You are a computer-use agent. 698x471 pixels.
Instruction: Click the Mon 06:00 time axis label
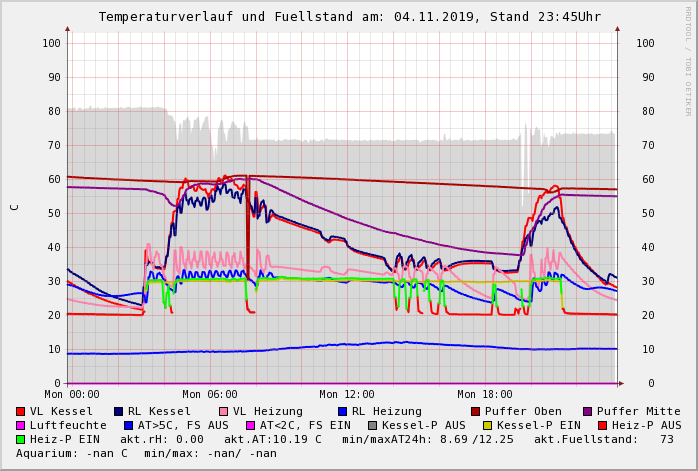coord(210,394)
